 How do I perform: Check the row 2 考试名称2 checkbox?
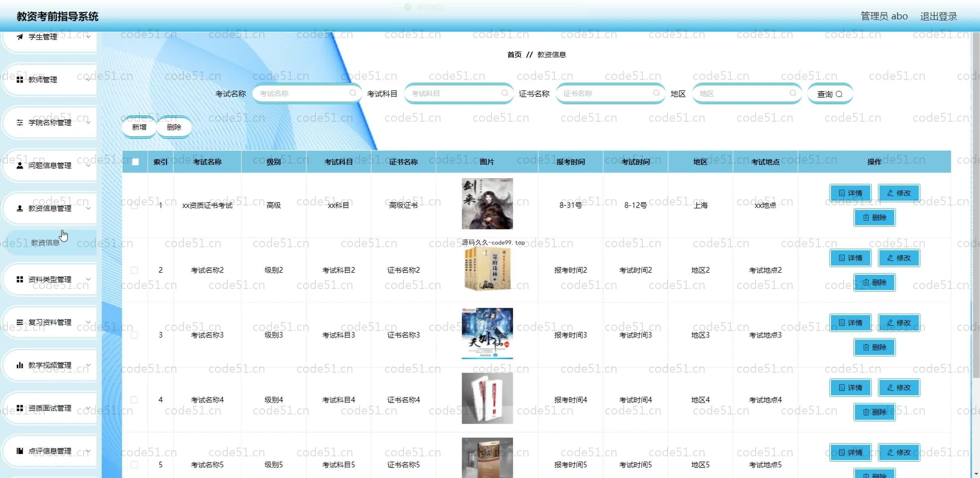point(134,270)
